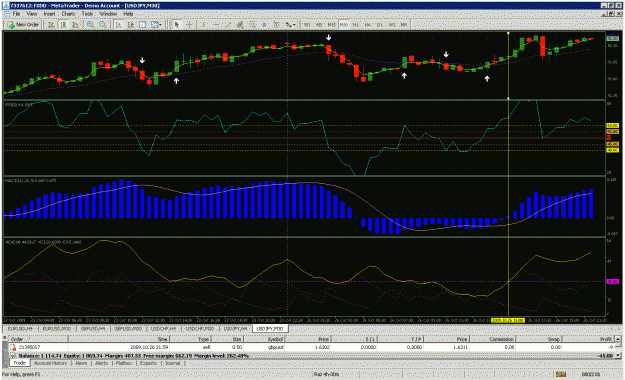Open the Account History tab
The width and height of the screenshot is (625, 380).
pos(50,363)
